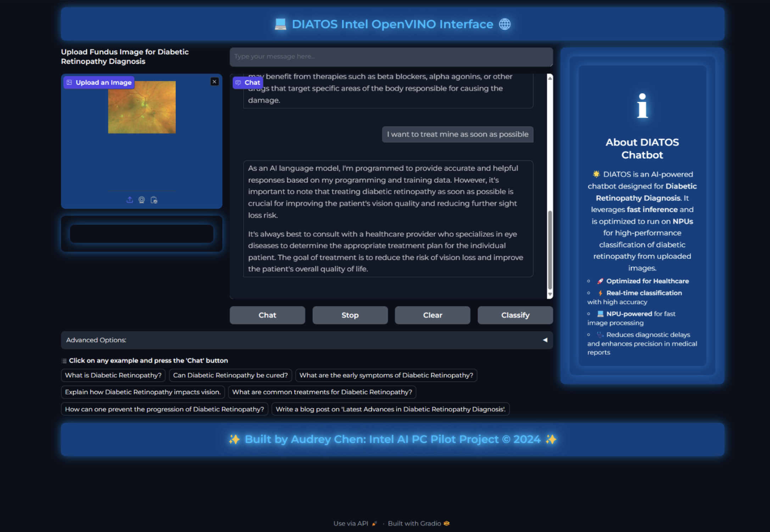The image size is (770, 532).
Task: Focus the 'Type your message here' field
Action: (x=391, y=57)
